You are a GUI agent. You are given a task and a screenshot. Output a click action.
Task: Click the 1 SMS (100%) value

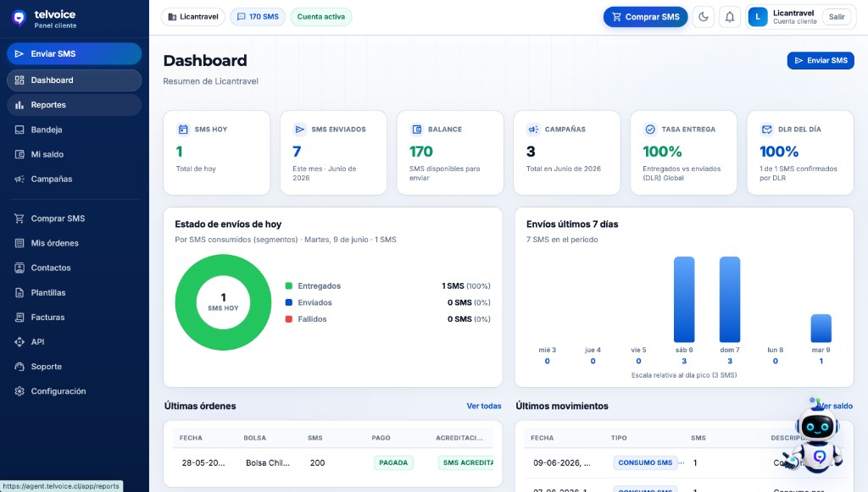[x=465, y=286]
